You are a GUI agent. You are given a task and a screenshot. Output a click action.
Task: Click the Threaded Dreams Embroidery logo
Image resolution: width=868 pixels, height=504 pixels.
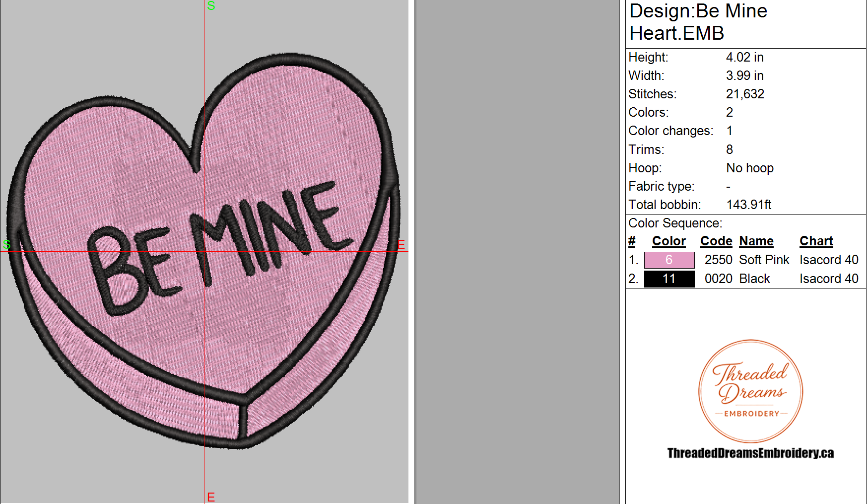click(x=750, y=391)
